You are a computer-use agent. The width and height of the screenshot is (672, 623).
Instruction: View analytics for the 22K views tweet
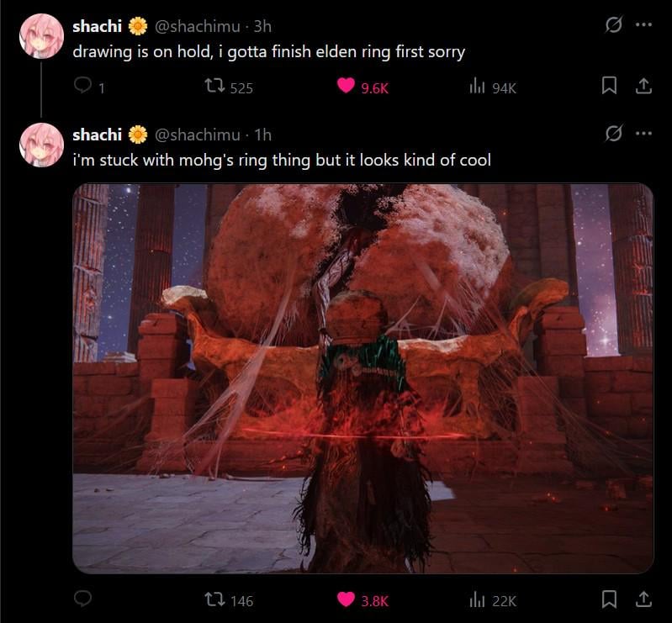click(477, 599)
